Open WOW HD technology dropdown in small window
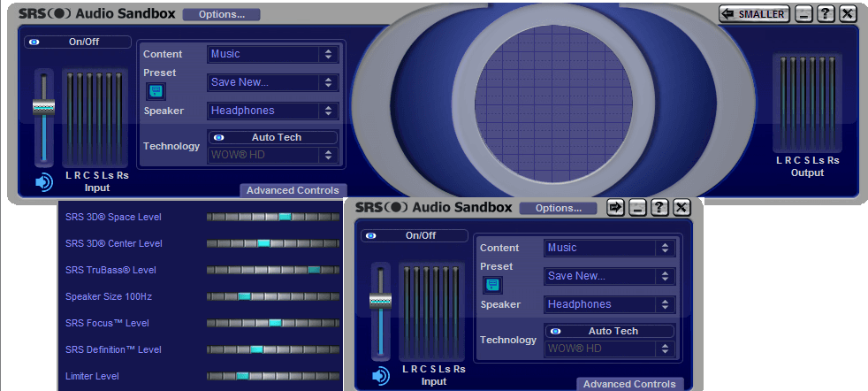Screen dimensions: 868x391 tap(609, 349)
